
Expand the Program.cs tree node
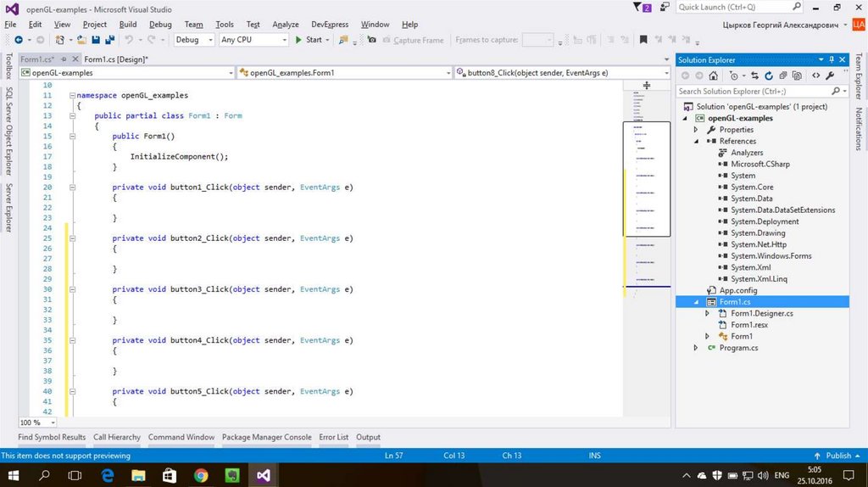tap(697, 348)
